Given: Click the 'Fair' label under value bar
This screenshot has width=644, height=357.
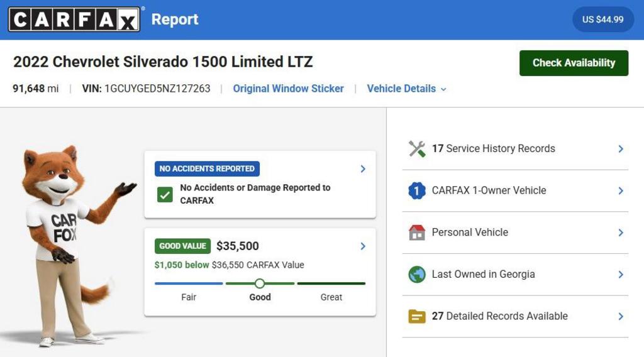Looking at the screenshot, I should coord(189,297).
